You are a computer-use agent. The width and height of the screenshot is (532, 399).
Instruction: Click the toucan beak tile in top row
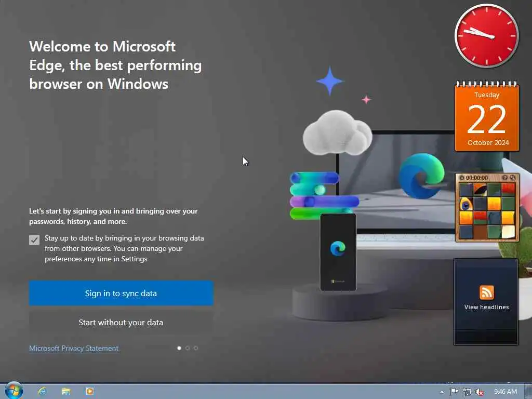(x=480, y=190)
